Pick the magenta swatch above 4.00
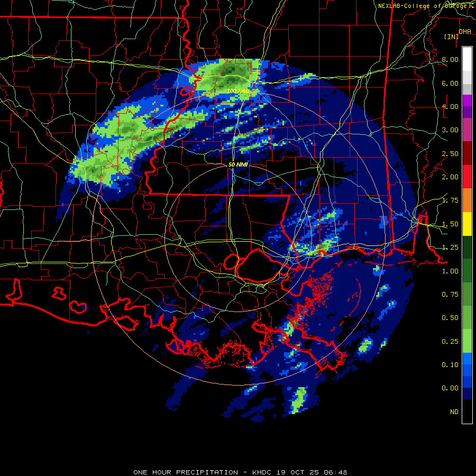This screenshot has width=476, height=476. [x=467, y=100]
